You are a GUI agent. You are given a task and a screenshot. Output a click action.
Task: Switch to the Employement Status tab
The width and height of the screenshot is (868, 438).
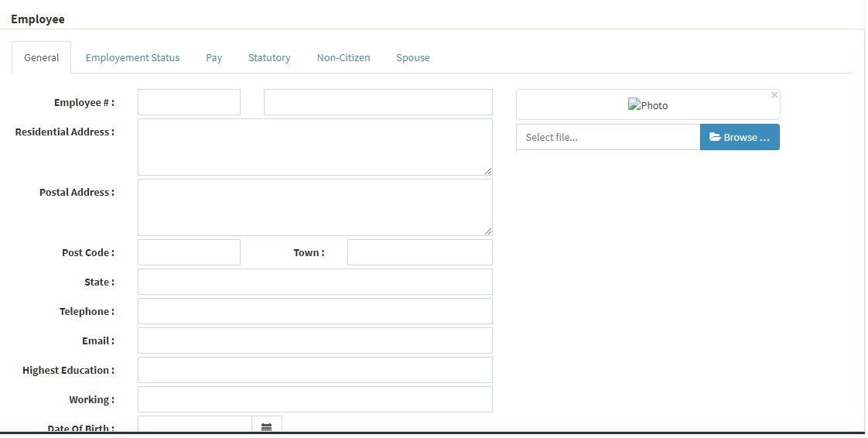coord(132,58)
